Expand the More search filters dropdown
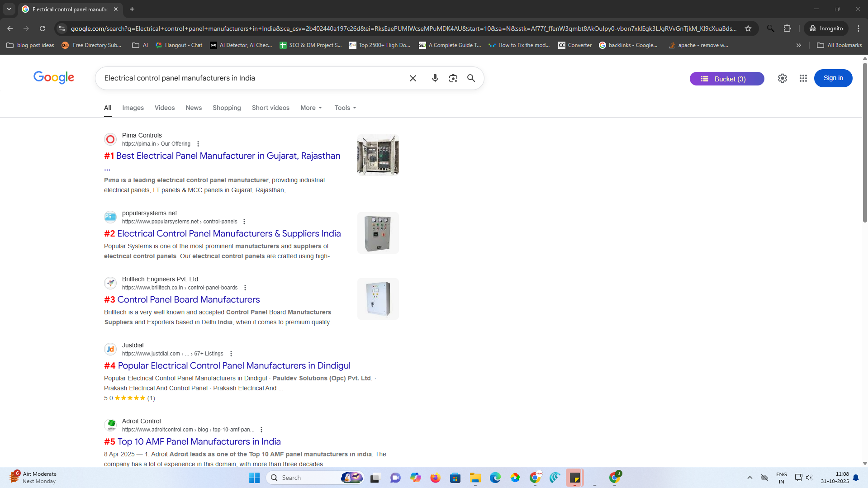Screen dimensions: 868x488 (x=311, y=108)
